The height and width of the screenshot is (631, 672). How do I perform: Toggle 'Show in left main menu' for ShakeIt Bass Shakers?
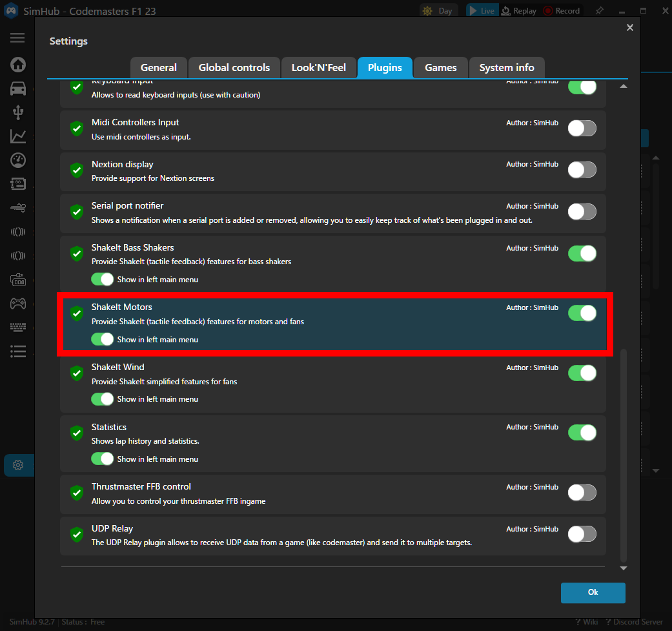[x=103, y=280]
